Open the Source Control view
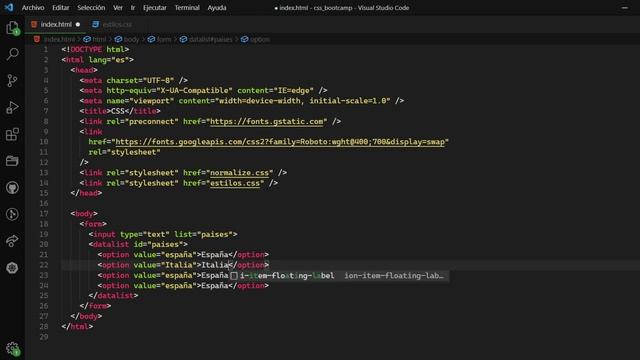The width and height of the screenshot is (640, 360). [12, 80]
